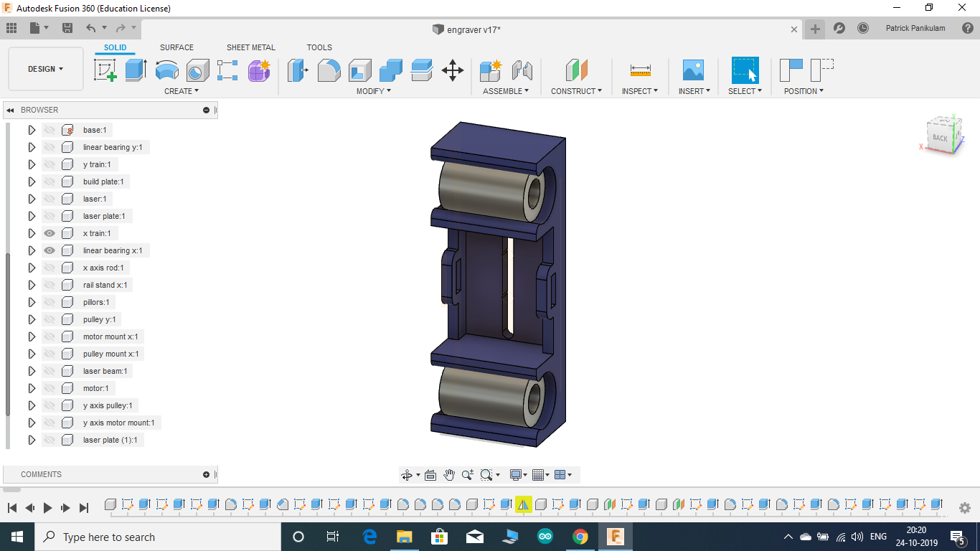Image resolution: width=980 pixels, height=551 pixels.
Task: Switch to the SHEET METAL tab
Action: (x=250, y=47)
